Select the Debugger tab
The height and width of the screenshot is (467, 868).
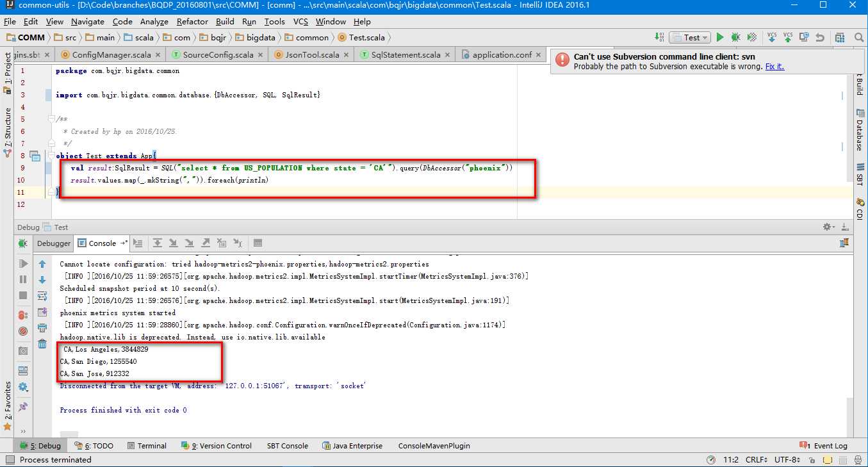(54, 243)
